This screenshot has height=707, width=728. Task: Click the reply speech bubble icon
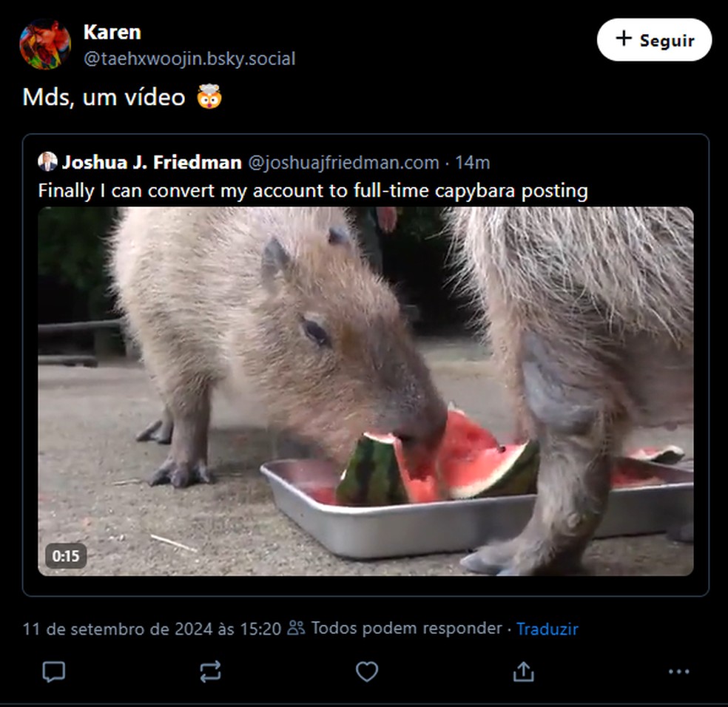click(54, 672)
